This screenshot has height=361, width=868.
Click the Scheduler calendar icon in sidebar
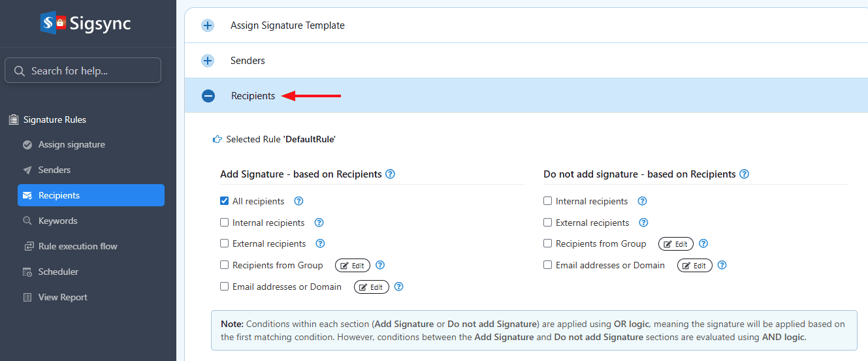tap(27, 272)
